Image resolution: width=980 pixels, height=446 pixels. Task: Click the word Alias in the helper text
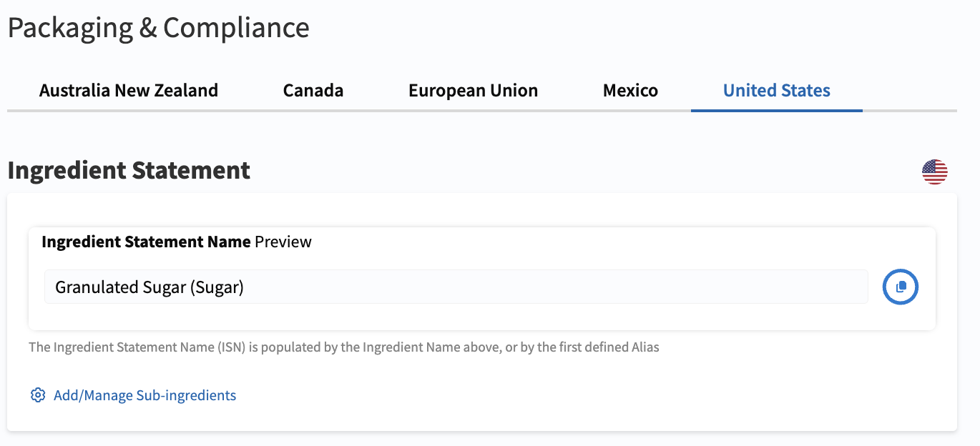pos(643,348)
